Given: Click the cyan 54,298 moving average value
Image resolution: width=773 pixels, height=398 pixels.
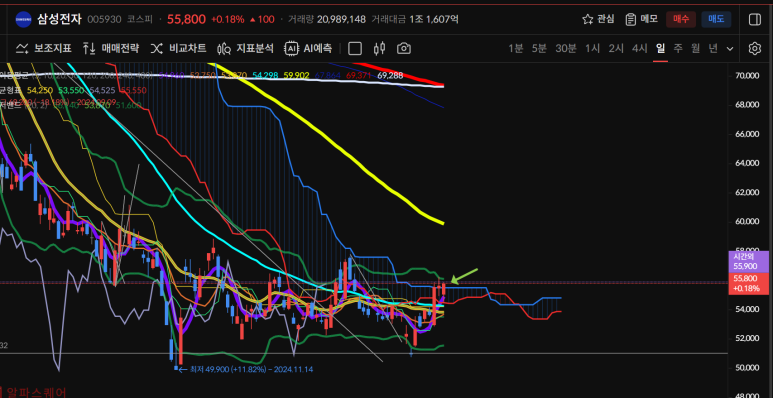Looking at the screenshot, I should [x=265, y=75].
